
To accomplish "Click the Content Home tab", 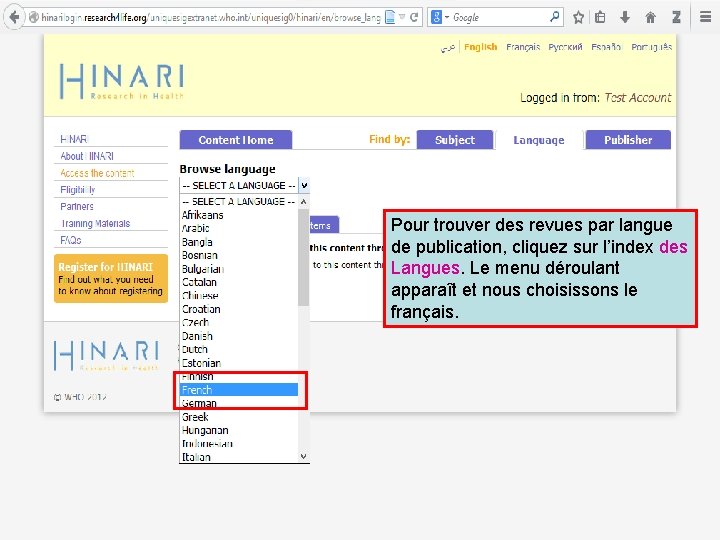I will click(x=236, y=140).
